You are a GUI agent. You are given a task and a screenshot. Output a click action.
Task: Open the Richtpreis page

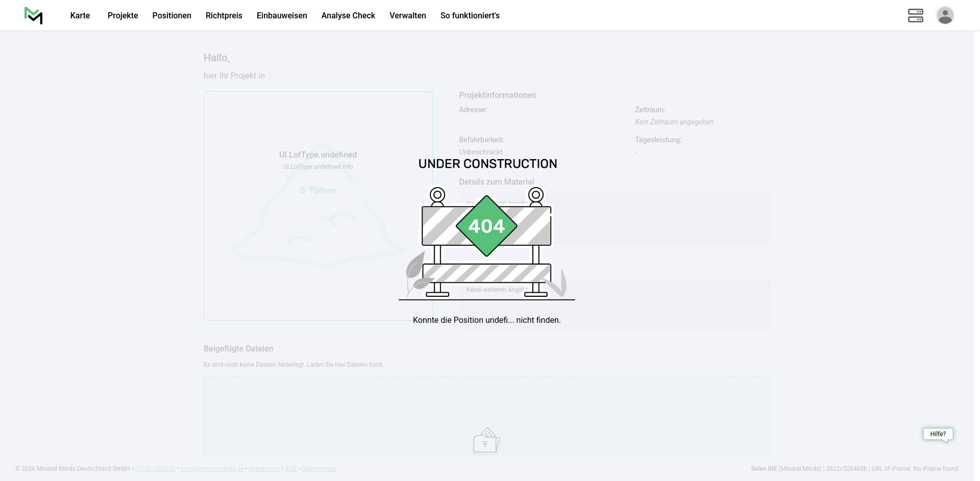pos(224,15)
